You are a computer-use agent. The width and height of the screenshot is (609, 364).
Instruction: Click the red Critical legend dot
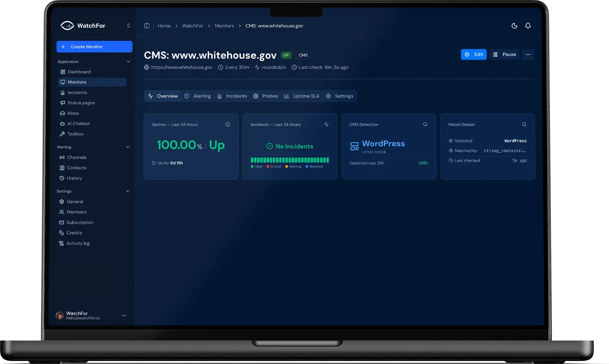[x=268, y=167]
